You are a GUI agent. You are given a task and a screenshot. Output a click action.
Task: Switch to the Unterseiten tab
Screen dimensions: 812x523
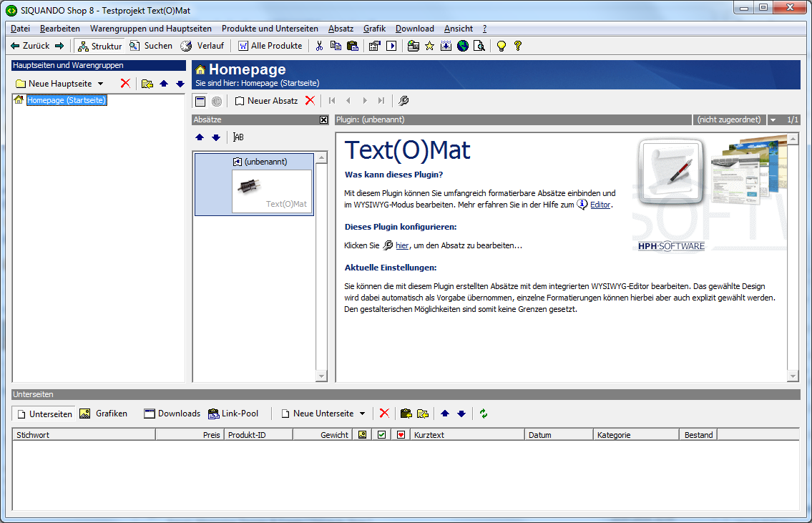pyautogui.click(x=44, y=414)
